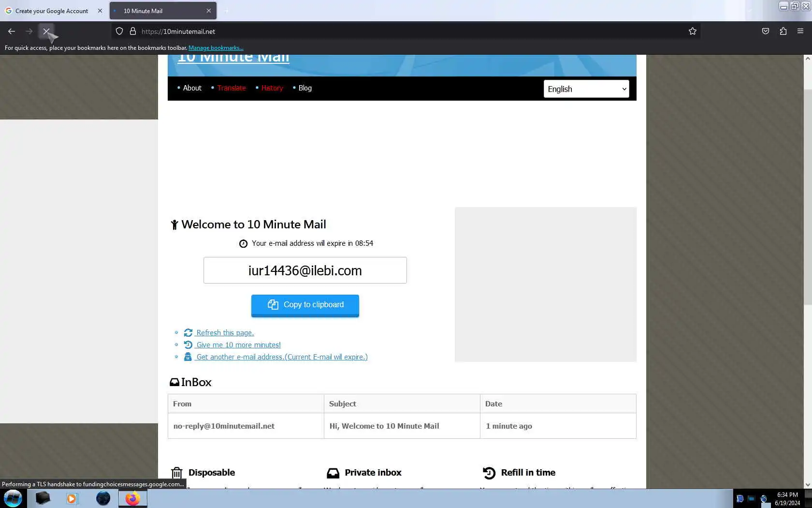The image size is (812, 508).
Task: Click Copy to clipboard button
Action: pyautogui.click(x=305, y=305)
